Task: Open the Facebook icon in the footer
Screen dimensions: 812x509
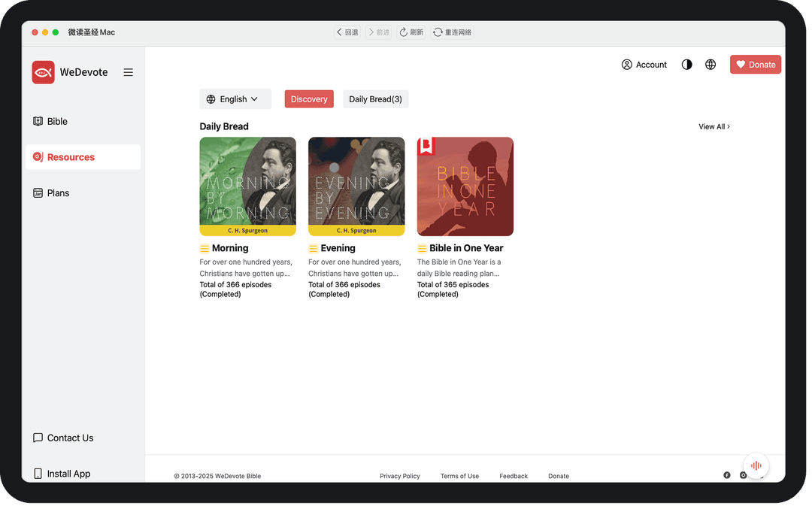Action: pyautogui.click(x=727, y=475)
